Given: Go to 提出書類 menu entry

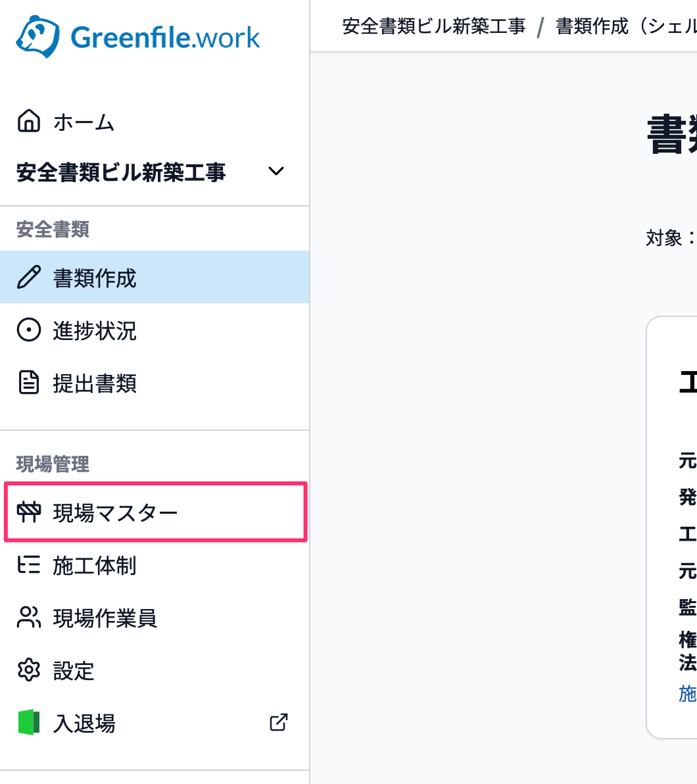Looking at the screenshot, I should coord(155,383).
